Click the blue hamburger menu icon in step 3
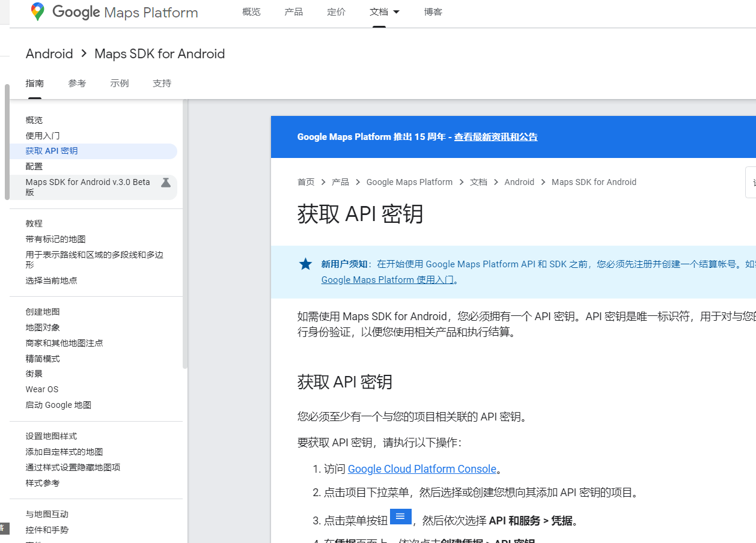The width and height of the screenshot is (756, 543). (x=400, y=517)
